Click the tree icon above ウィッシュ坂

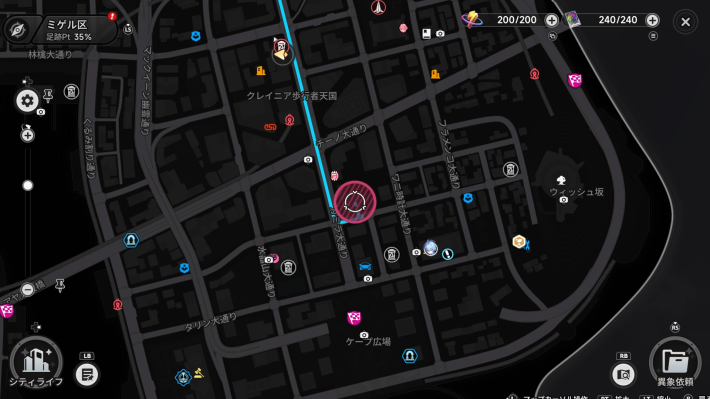point(561,180)
